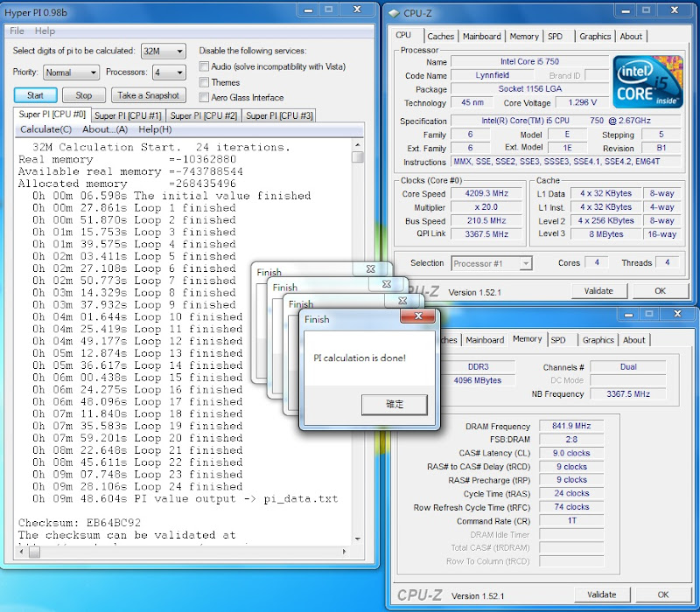Click the Stop button in Hyper PI
700x612 pixels.
(x=83, y=95)
